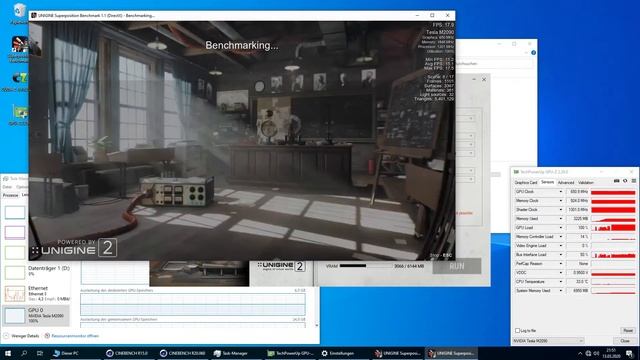The width and height of the screenshot is (640, 360).
Task: Click the GPU-Z screenshot camera icon
Action: (x=616, y=181)
